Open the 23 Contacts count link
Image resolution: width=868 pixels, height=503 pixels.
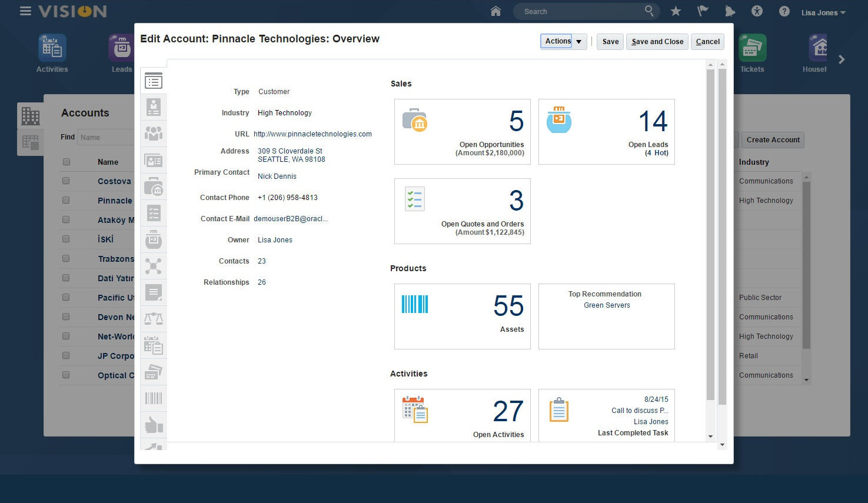(262, 261)
